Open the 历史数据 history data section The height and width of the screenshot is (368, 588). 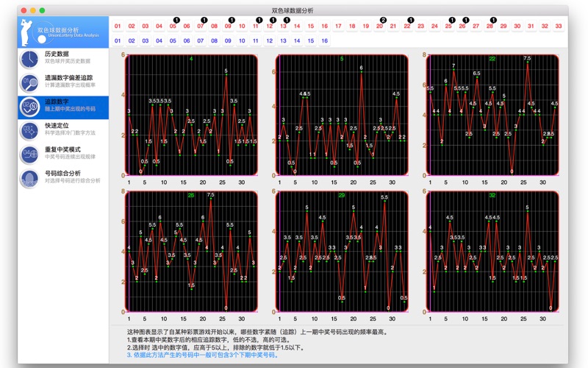point(63,60)
